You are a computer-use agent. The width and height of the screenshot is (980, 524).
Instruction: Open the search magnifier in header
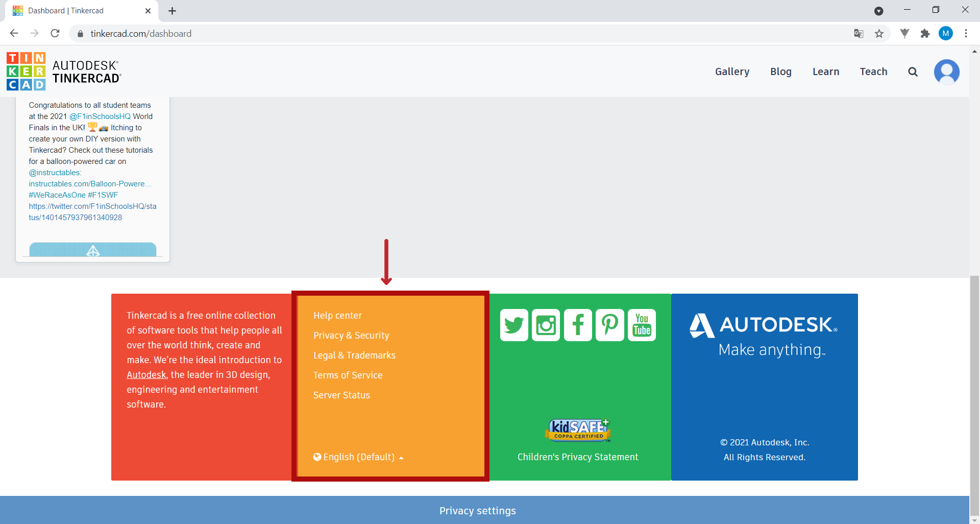tap(913, 72)
